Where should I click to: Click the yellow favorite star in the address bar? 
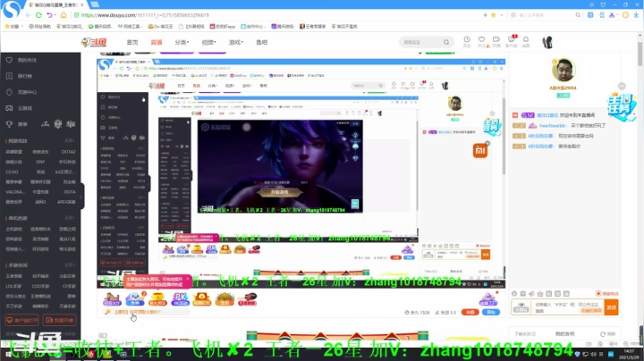tap(493, 15)
